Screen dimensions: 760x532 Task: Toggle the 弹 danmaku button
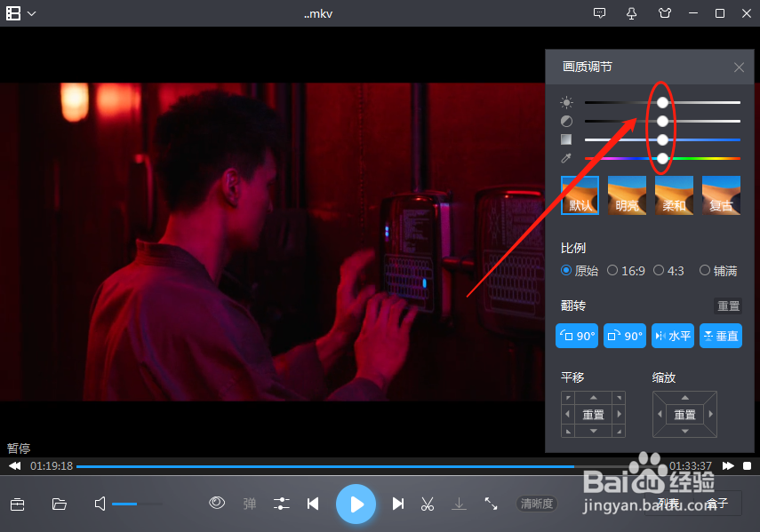click(250, 504)
